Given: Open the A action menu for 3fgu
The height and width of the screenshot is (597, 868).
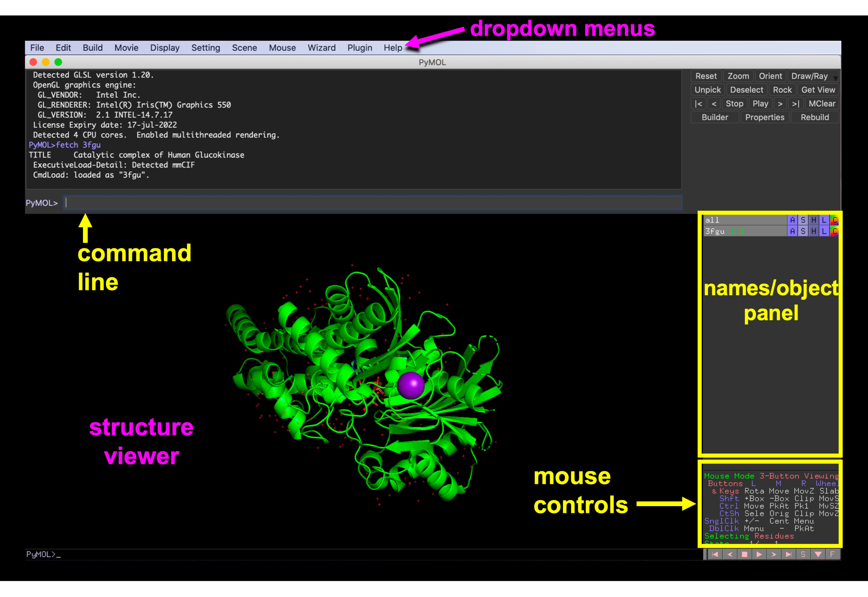Looking at the screenshot, I should click(x=792, y=232).
